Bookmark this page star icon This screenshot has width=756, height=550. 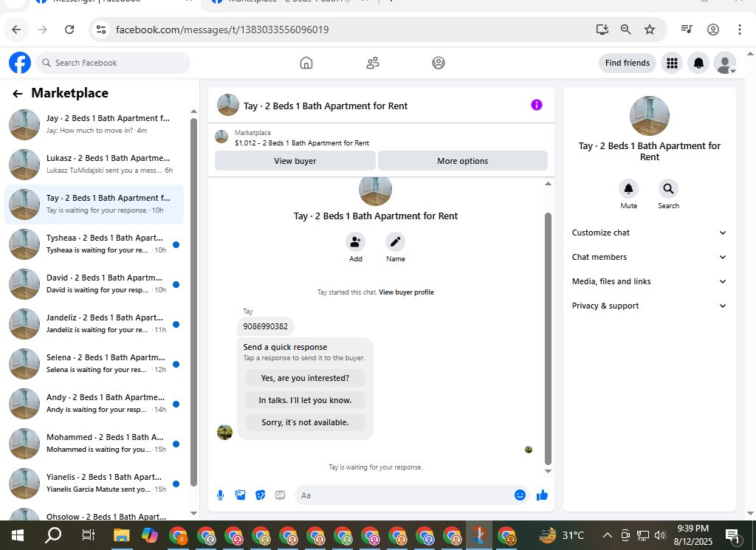click(650, 30)
